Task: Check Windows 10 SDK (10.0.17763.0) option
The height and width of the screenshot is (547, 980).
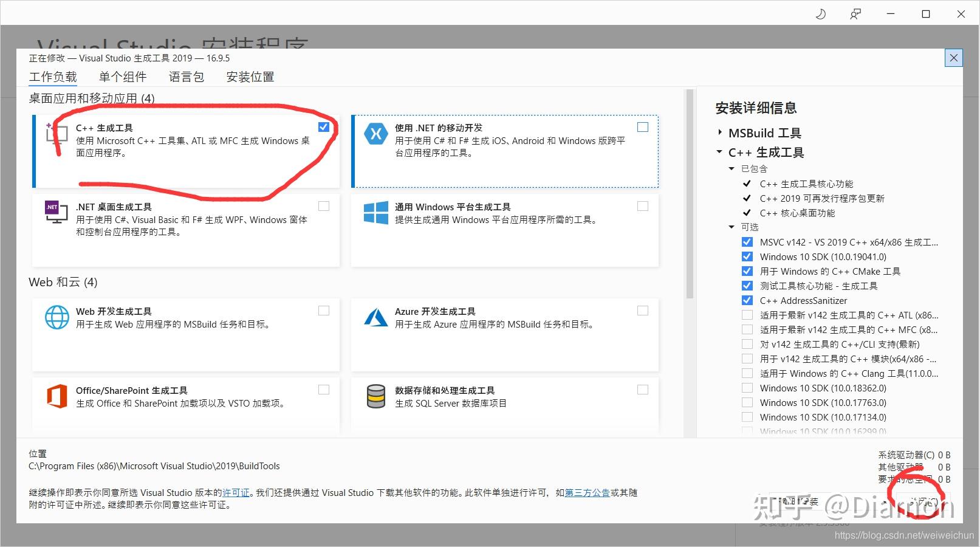Action: point(747,402)
